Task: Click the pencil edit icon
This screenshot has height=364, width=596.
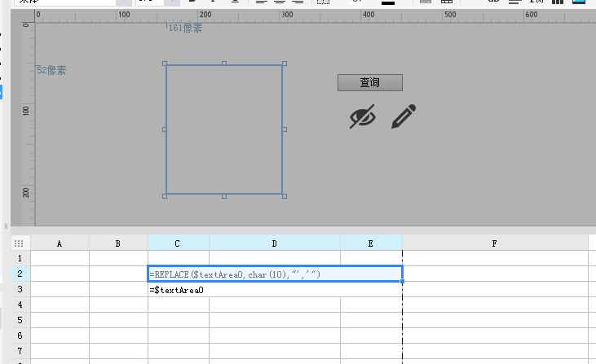Action: (x=404, y=116)
